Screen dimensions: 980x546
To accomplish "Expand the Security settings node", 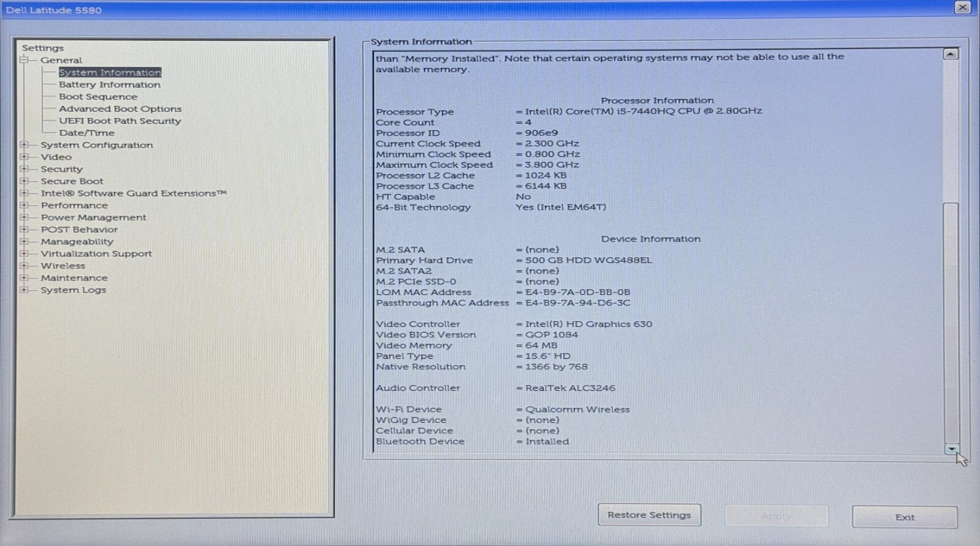I will tap(24, 169).
